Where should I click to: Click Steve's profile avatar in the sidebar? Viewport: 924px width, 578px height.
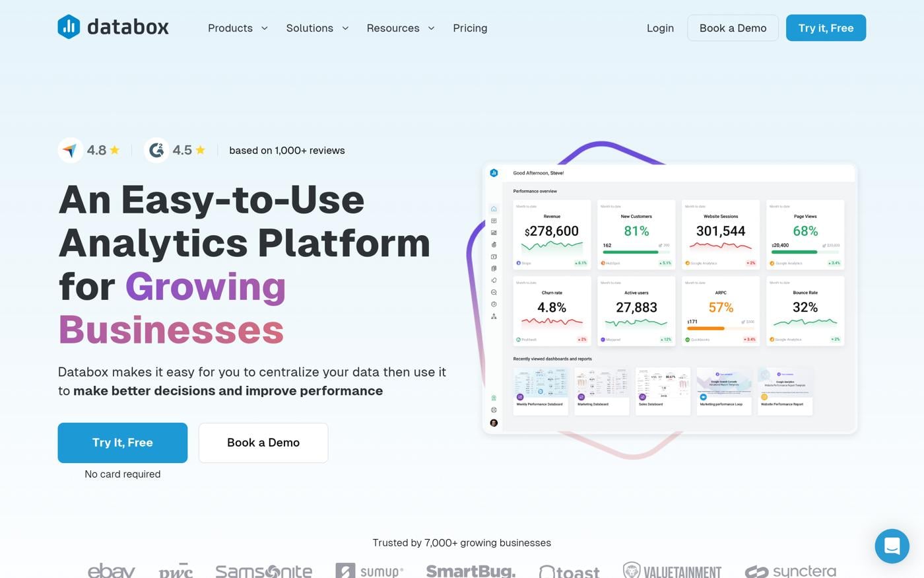click(493, 423)
